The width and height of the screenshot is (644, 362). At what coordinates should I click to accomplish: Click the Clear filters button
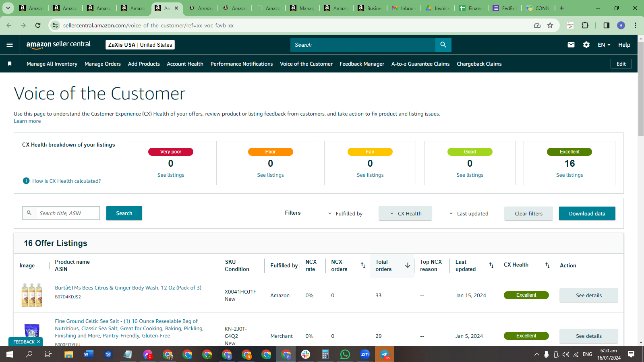[528, 213]
